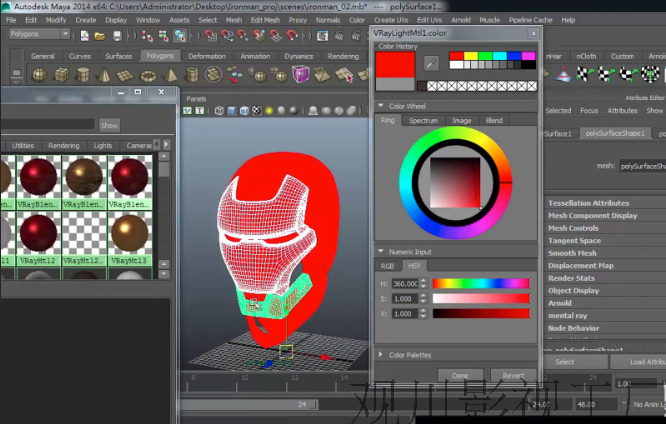Switch to Spectrum color tab

tap(423, 121)
